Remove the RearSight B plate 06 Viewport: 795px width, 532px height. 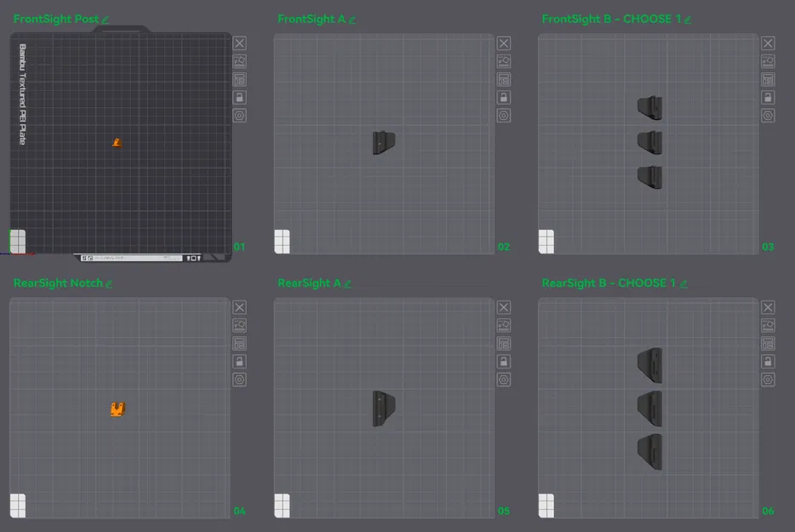pos(768,307)
